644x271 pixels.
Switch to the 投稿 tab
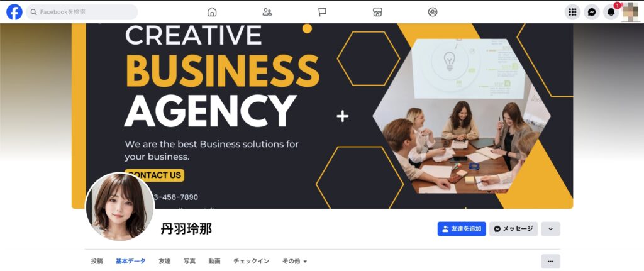[97, 261]
